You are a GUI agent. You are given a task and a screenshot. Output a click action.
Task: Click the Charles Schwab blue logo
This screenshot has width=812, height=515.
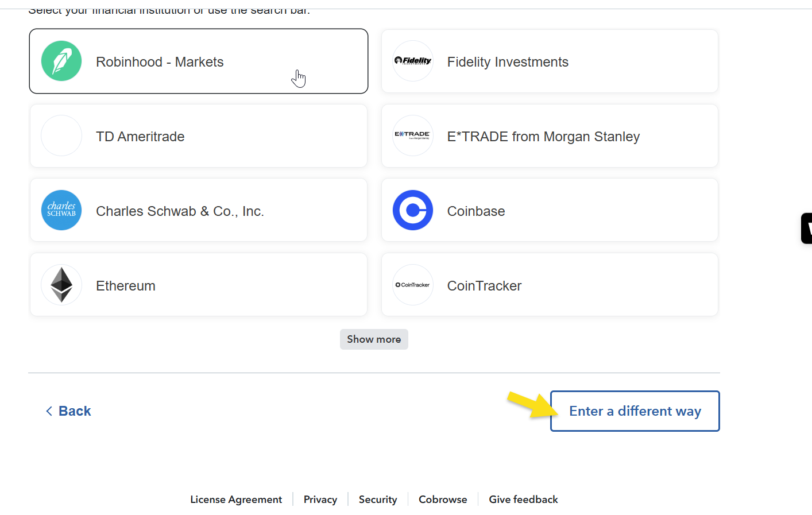coord(61,210)
